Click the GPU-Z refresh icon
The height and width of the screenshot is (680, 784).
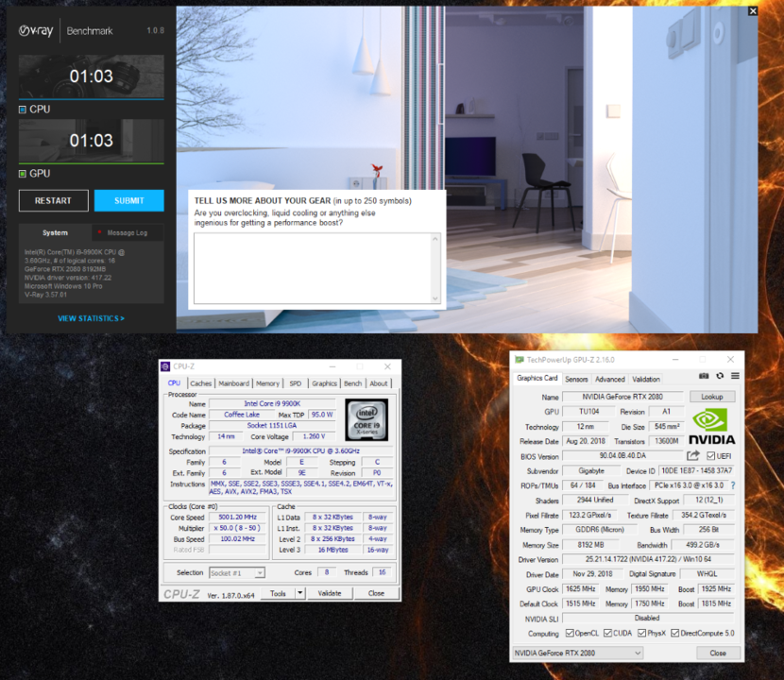[720, 376]
